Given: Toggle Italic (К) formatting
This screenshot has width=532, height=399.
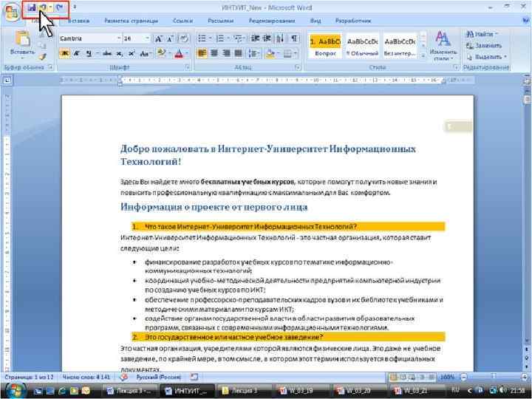Looking at the screenshot, I should [77, 53].
